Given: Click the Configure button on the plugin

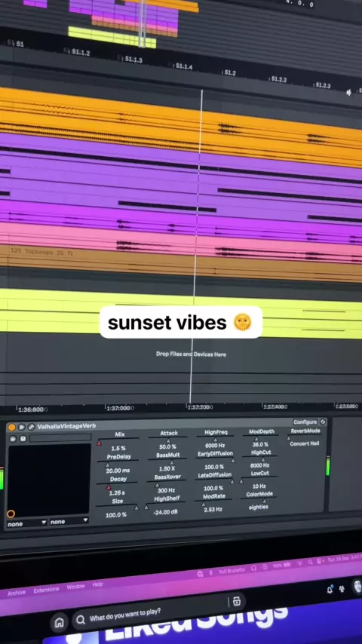Looking at the screenshot, I should (305, 422).
